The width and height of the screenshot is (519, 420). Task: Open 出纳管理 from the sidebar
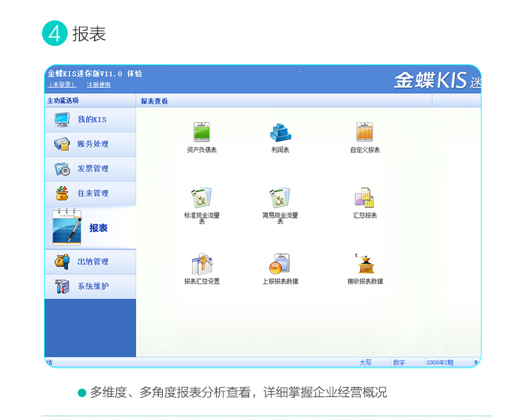tap(91, 262)
